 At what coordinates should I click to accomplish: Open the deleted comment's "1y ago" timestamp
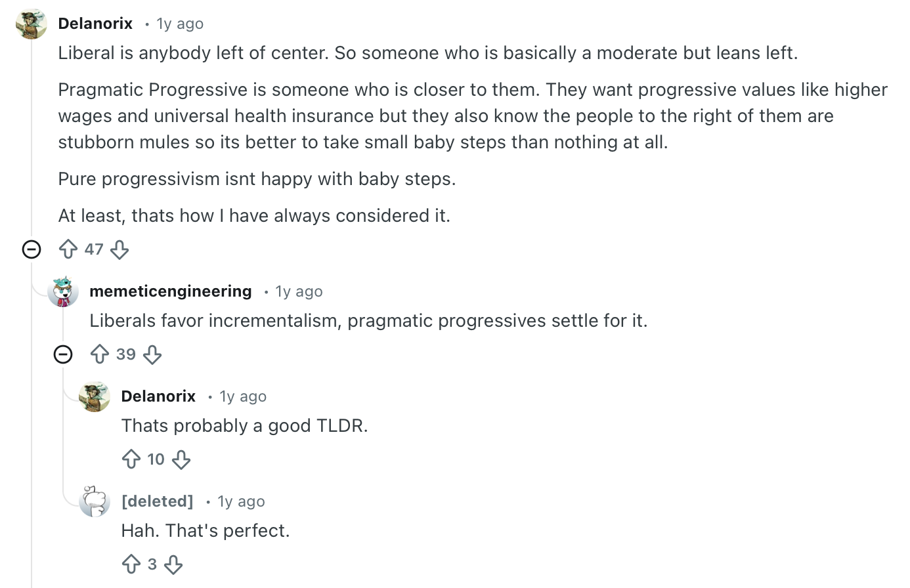click(241, 501)
